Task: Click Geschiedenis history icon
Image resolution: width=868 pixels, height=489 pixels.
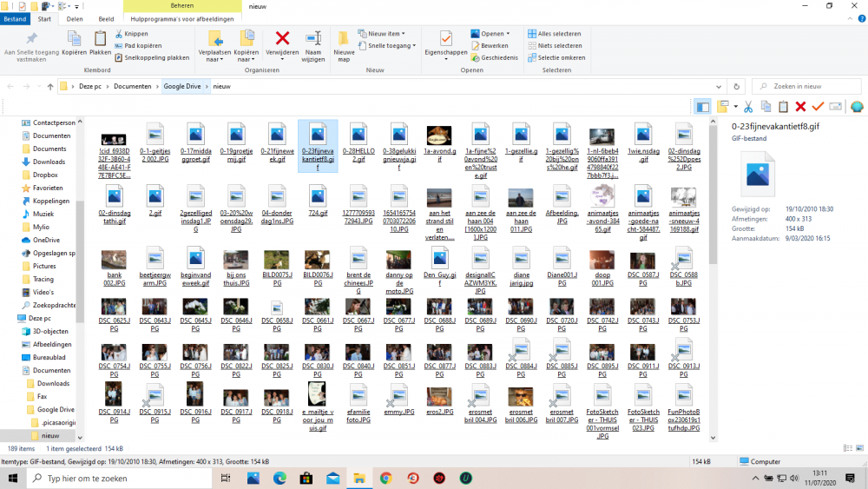Action: point(495,57)
